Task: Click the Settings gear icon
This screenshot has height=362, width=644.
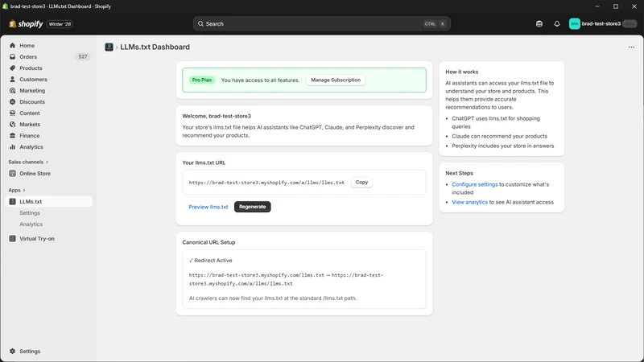Action: point(12,352)
